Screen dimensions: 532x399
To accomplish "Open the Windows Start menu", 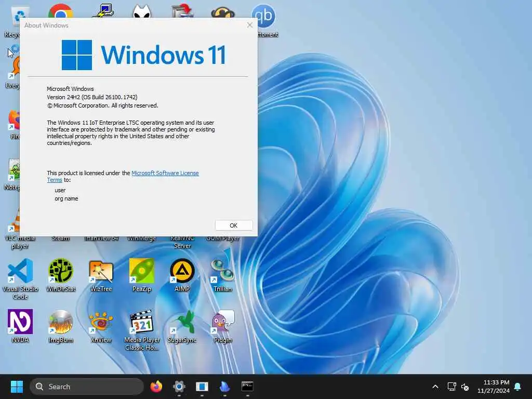I will click(17, 387).
